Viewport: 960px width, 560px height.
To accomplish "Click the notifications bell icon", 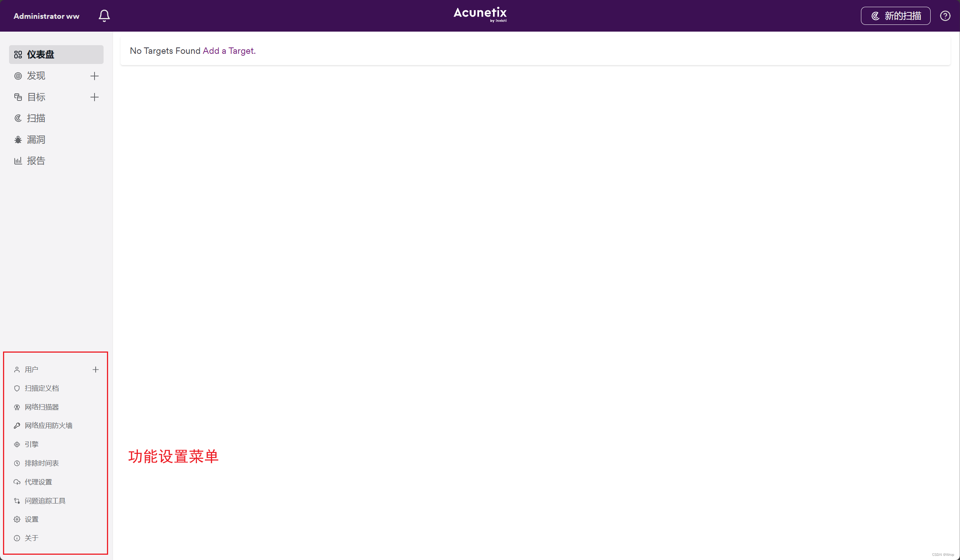I will [x=104, y=16].
